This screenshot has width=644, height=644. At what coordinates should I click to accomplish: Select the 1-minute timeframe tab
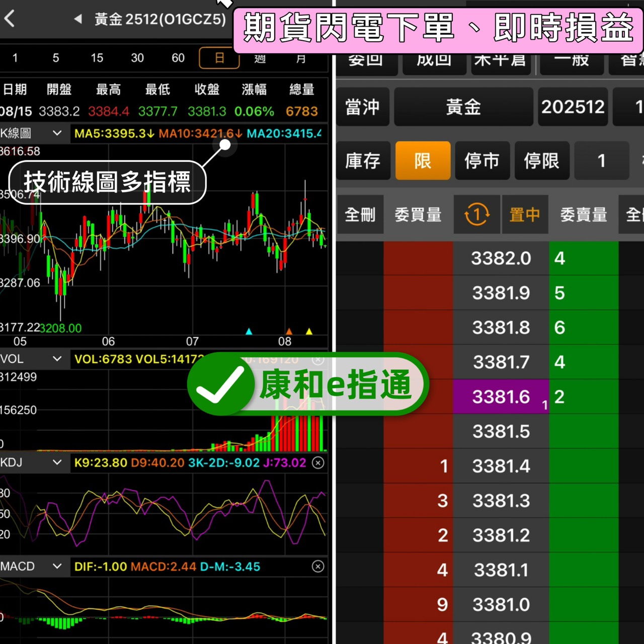(x=15, y=58)
